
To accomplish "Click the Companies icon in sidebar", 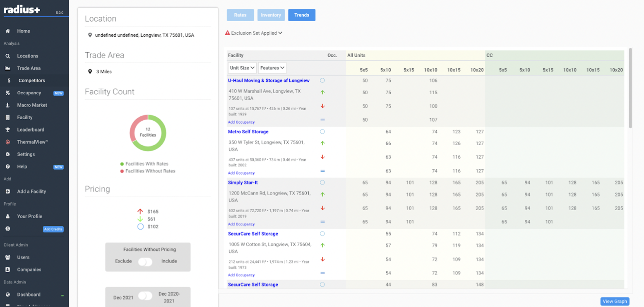I will tap(7, 270).
